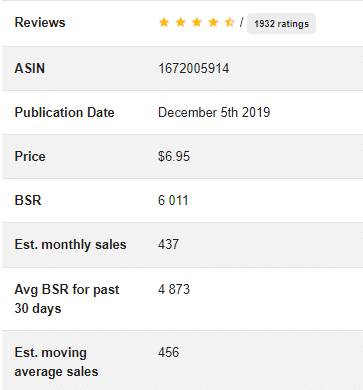The width and height of the screenshot is (363, 390).
Task: Open the 1932 ratings badge
Action: point(281,24)
